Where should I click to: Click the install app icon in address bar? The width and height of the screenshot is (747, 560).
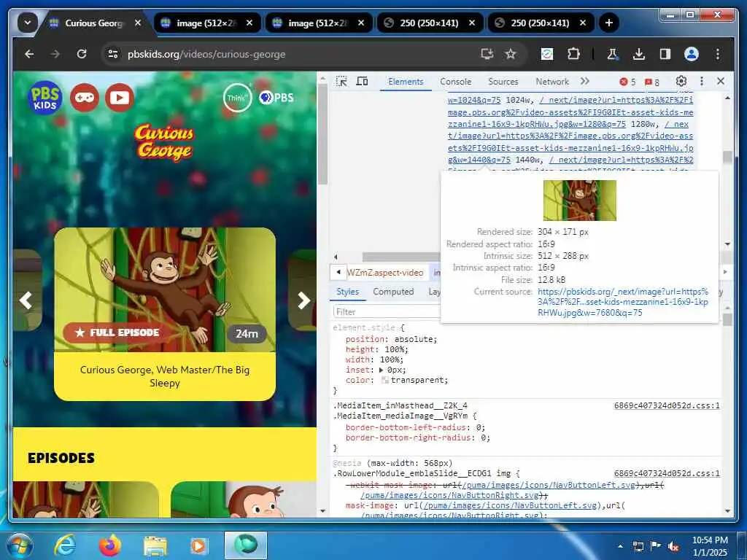[487, 54]
